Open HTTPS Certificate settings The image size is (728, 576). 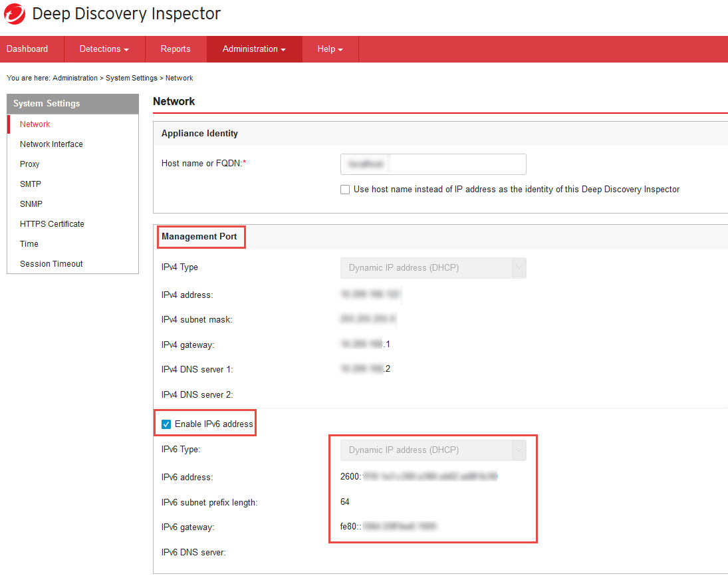tap(52, 224)
